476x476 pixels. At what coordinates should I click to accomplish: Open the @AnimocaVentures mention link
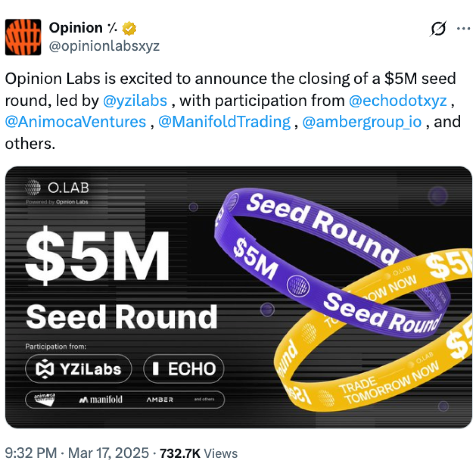click(76, 122)
